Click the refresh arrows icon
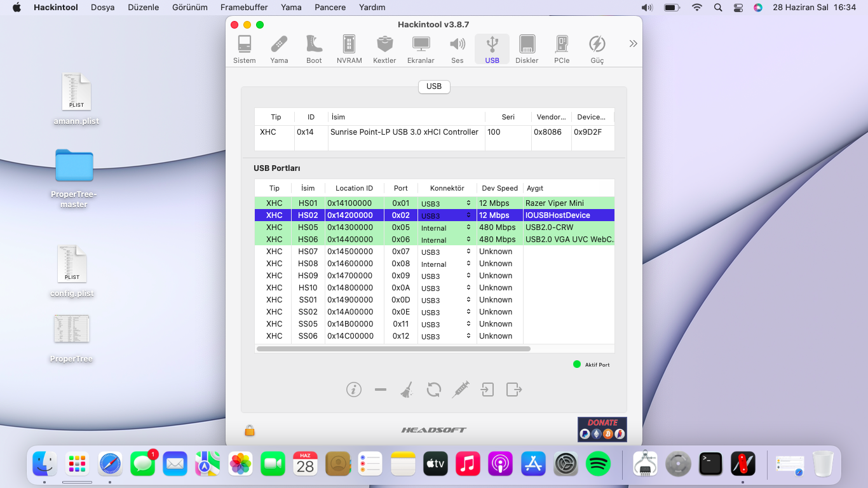This screenshot has width=868, height=488. pyautogui.click(x=434, y=390)
